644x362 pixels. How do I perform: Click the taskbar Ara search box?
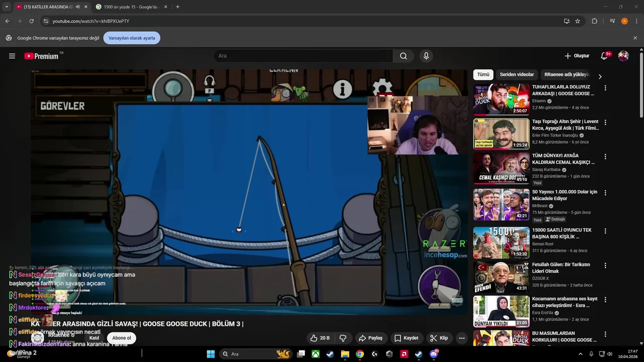point(257,354)
